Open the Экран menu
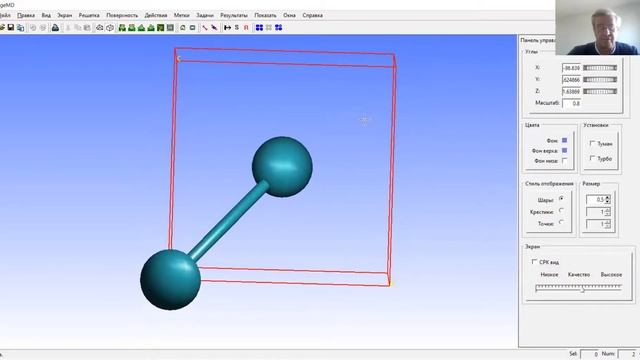The height and width of the screenshot is (360, 640). 64,15
